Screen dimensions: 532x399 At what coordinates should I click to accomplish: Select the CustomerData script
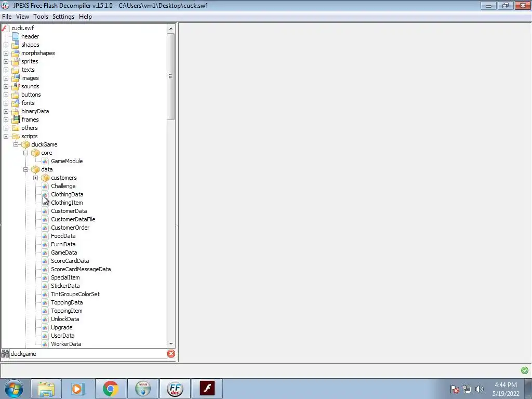[69, 211]
